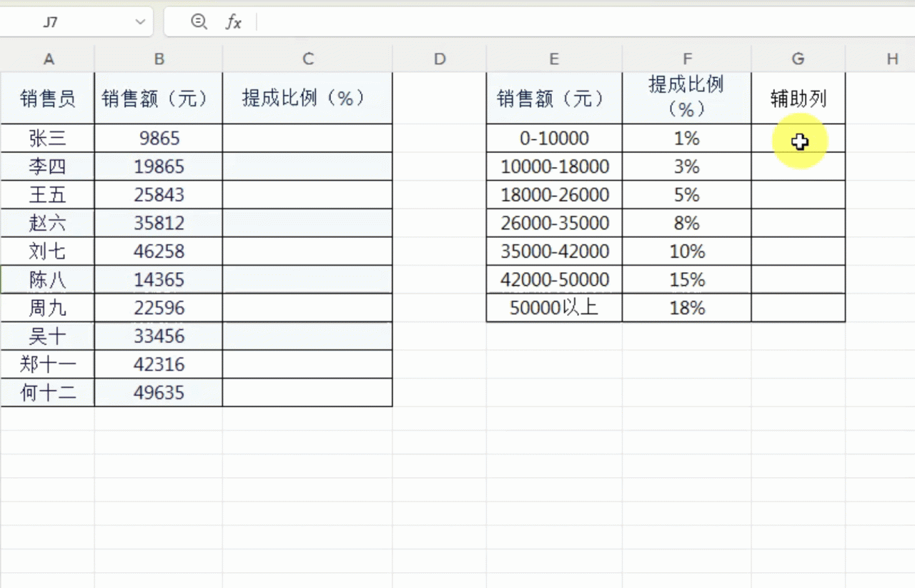915x588 pixels.
Task: Click the 10% rate cell
Action: coord(687,251)
